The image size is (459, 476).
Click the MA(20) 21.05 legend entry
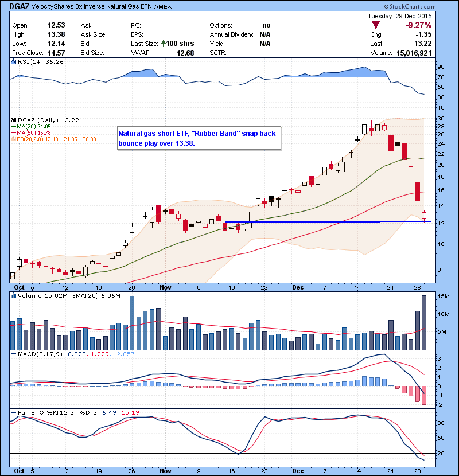34,127
